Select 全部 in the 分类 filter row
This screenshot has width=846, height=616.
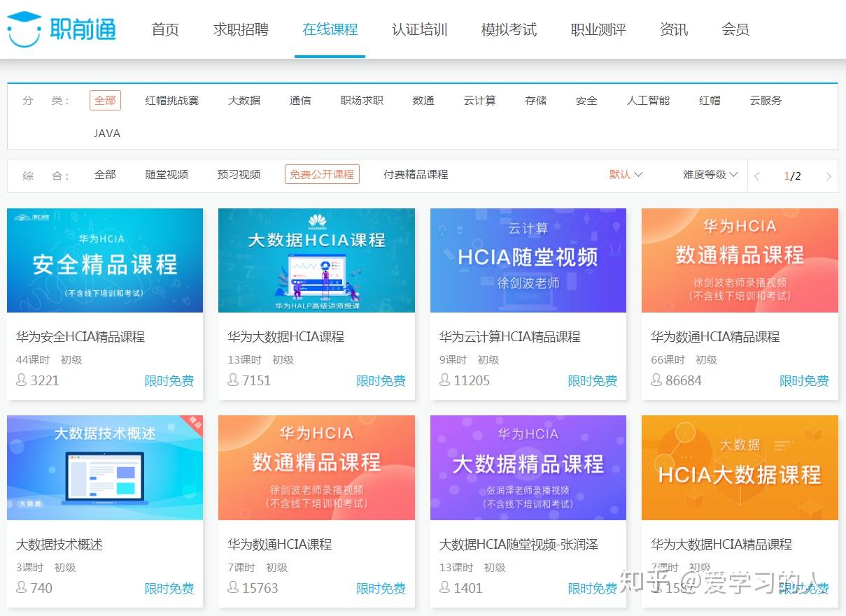105,101
